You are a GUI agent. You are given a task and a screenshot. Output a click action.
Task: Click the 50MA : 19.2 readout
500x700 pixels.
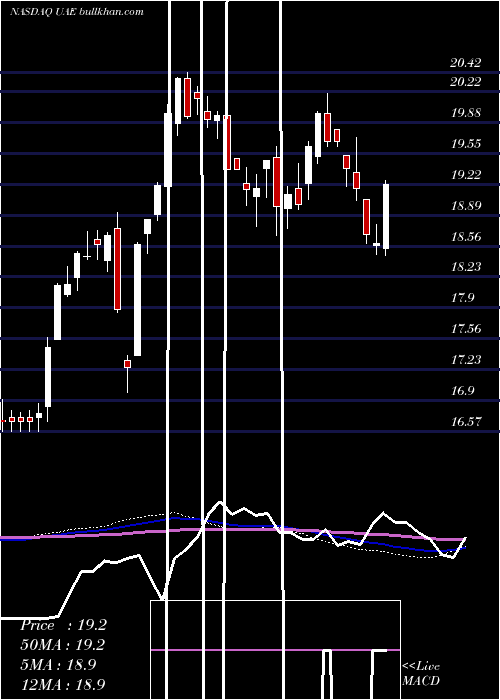pyautogui.click(x=62, y=645)
